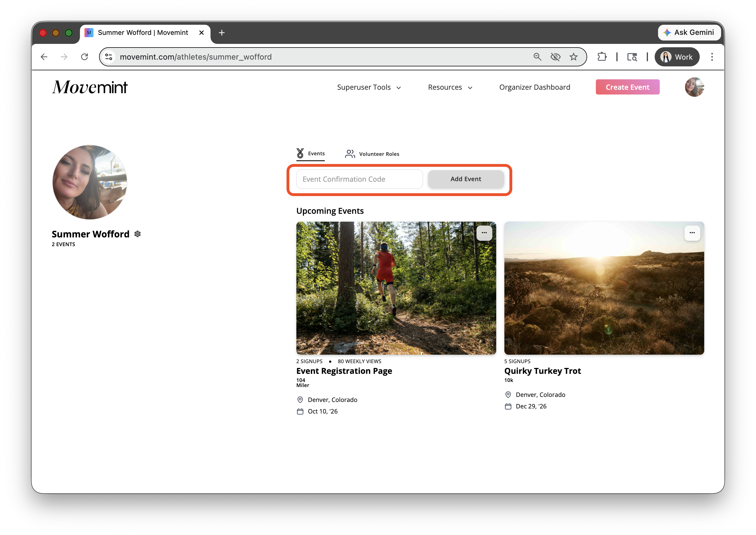Open Chrome three-dot menu
Viewport: 756px width, 535px height.
pos(712,57)
